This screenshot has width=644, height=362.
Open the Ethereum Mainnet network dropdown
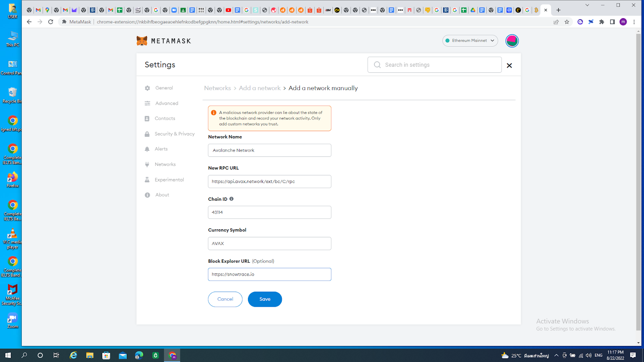pyautogui.click(x=470, y=41)
